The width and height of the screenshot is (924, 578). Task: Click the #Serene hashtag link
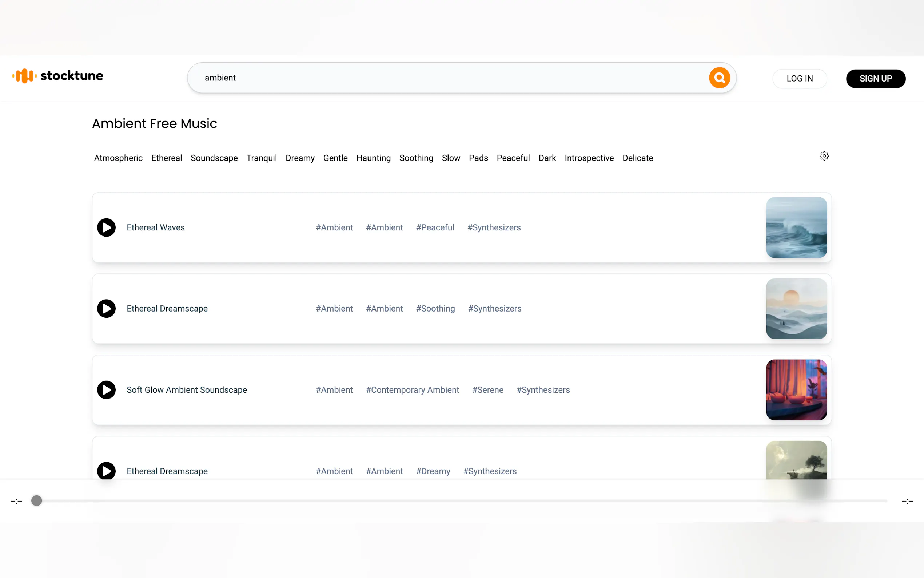(x=487, y=390)
